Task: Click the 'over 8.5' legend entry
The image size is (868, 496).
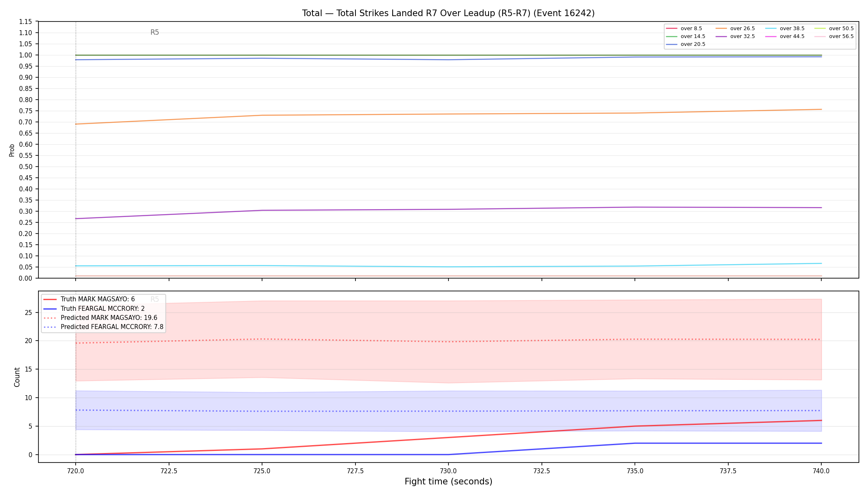Action: (x=684, y=29)
